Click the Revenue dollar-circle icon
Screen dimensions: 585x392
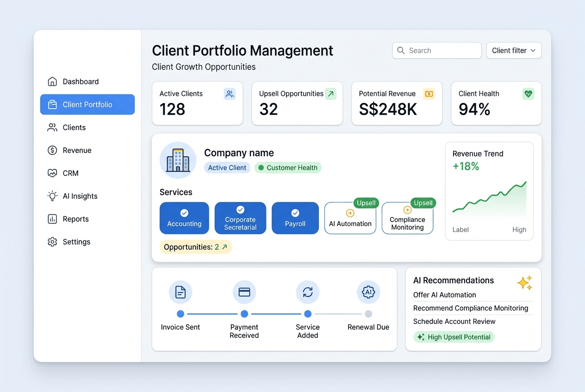pos(52,150)
